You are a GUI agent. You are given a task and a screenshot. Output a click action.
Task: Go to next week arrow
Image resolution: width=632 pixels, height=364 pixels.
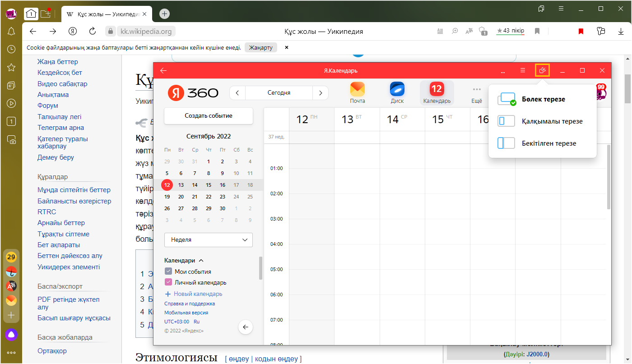click(x=321, y=93)
